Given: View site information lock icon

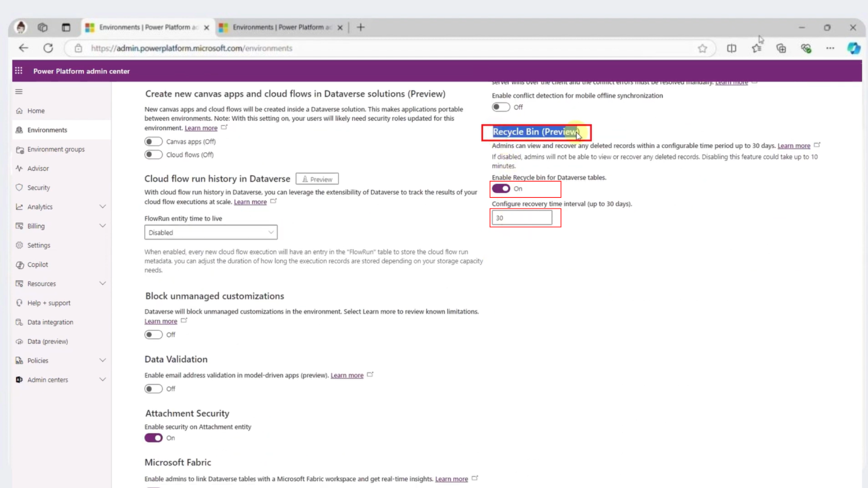Looking at the screenshot, I should coord(78,48).
